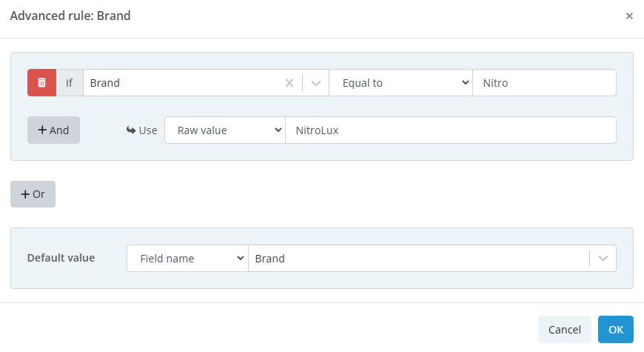Add an Or rule group
The width and height of the screenshot is (644, 352).
33,194
